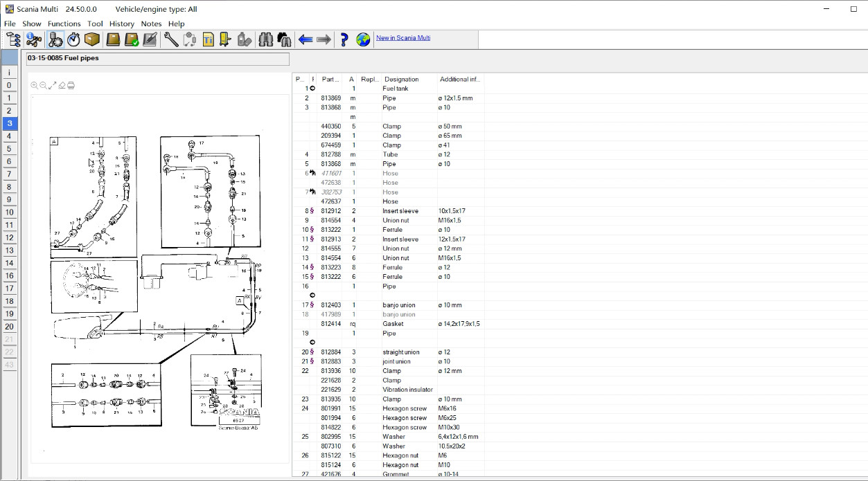Select part number 812403
Screen dimensions: 868x481
[x=330, y=305]
